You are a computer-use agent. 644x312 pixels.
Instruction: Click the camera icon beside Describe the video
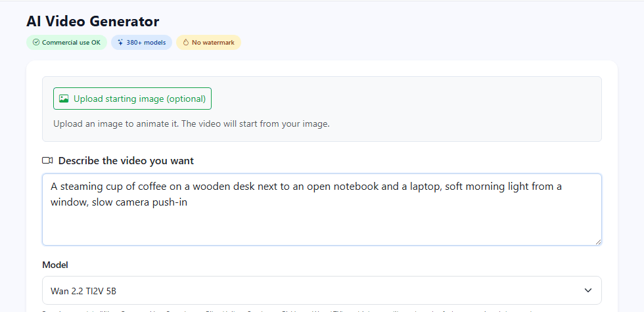[x=47, y=160]
